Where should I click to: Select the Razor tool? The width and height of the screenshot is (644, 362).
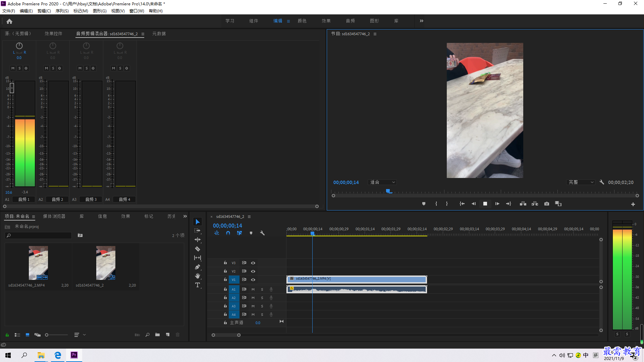[x=198, y=249]
